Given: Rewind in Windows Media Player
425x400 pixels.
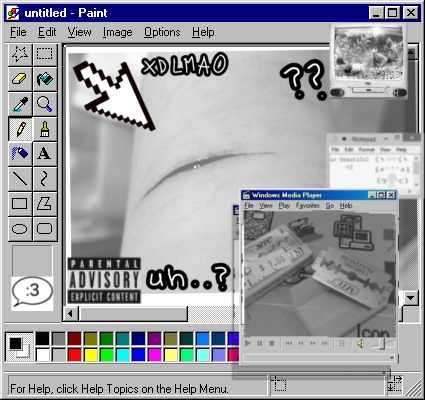Looking at the screenshot, I should [301, 343].
